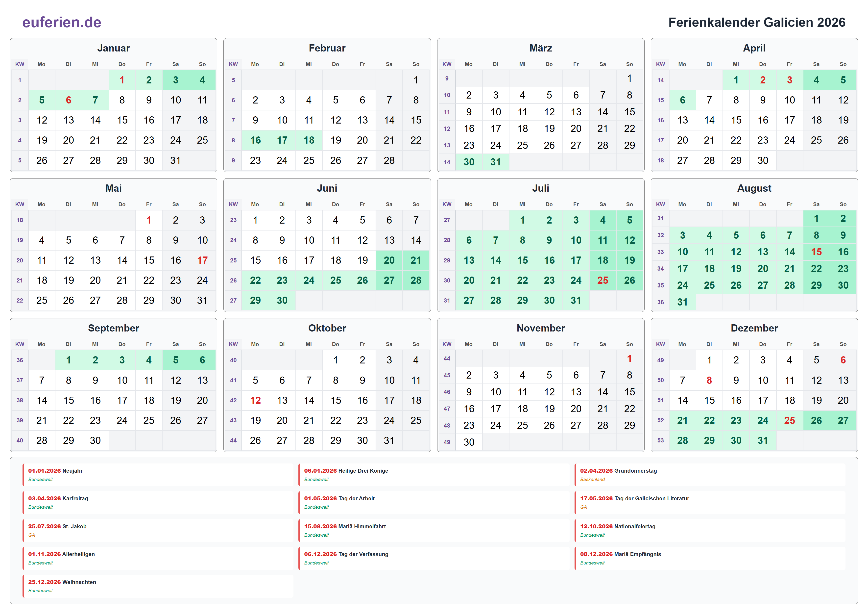Click the Tag der Galicischen Literatur entry
This screenshot has width=868, height=614.
tap(710, 503)
